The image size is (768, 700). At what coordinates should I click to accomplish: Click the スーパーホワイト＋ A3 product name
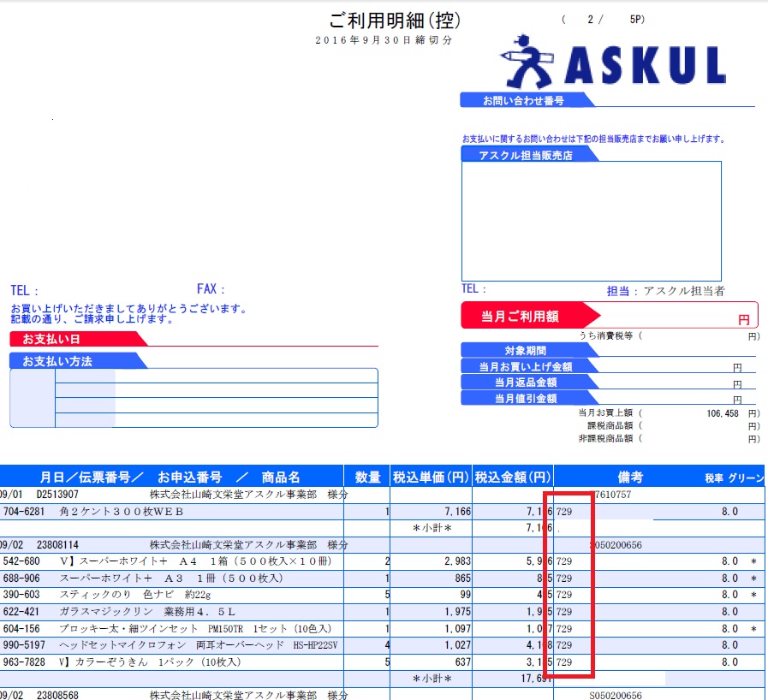171,578
